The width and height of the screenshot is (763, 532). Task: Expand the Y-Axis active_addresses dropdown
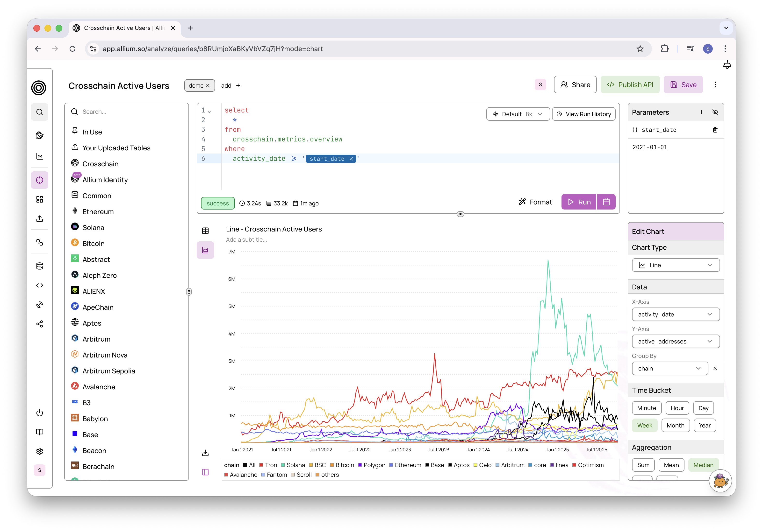pos(676,341)
